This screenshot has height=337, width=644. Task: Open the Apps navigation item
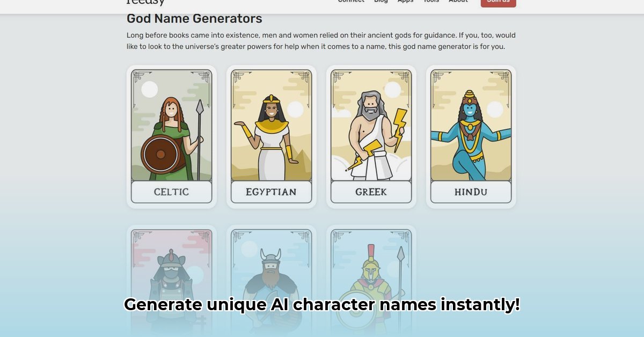coord(406,2)
